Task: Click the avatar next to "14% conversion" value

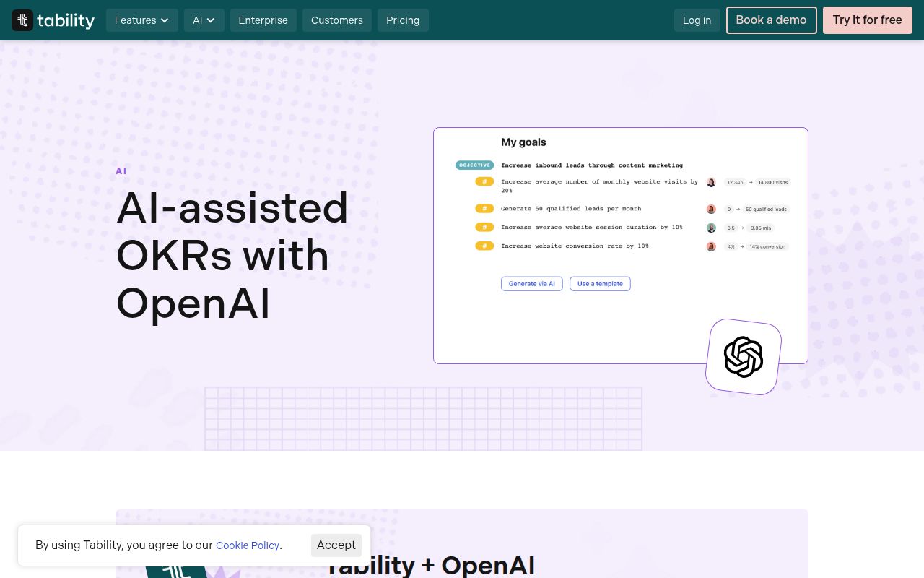Action: pos(711,246)
